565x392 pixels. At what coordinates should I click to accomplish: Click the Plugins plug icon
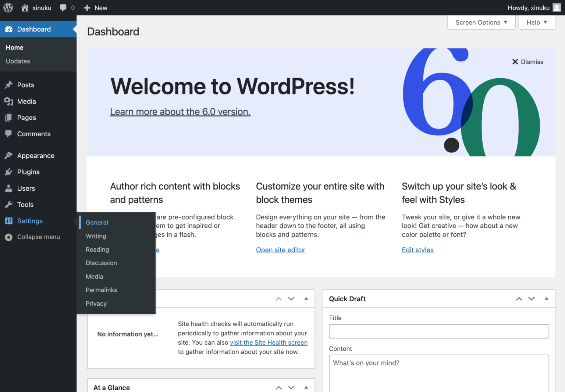click(8, 172)
